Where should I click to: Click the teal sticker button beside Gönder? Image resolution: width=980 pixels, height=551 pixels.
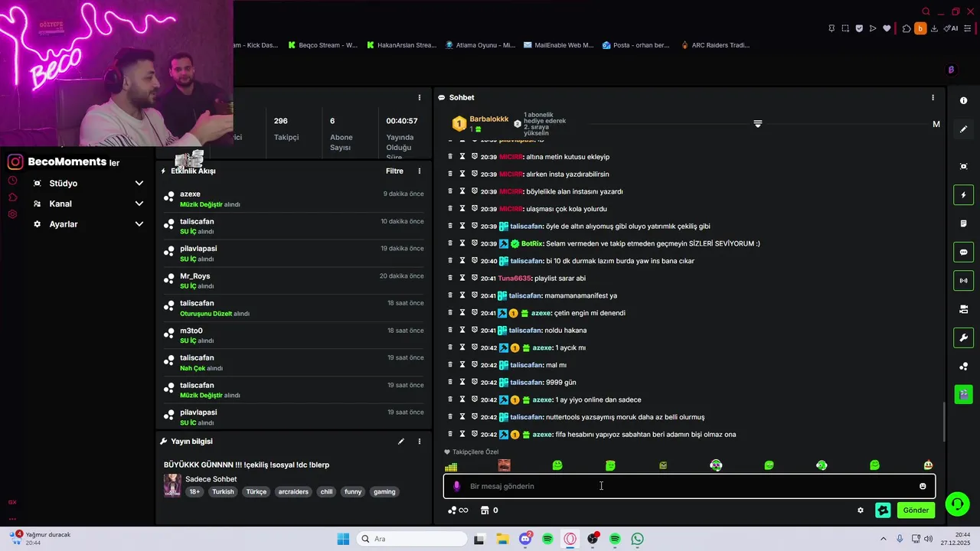tap(883, 510)
